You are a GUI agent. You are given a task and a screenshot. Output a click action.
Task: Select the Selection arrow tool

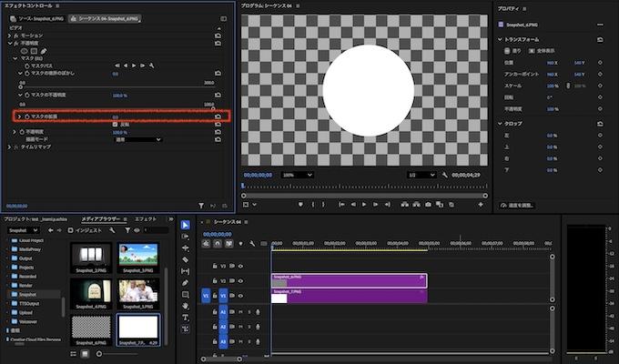(x=186, y=224)
